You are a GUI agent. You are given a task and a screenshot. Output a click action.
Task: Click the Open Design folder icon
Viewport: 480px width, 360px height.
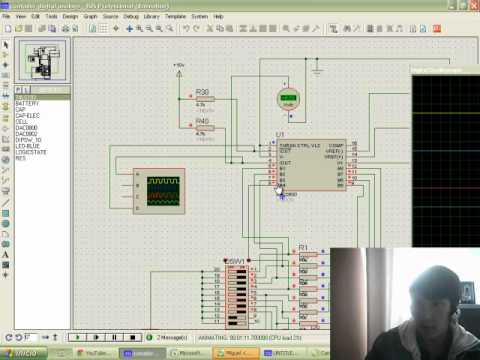point(19,29)
